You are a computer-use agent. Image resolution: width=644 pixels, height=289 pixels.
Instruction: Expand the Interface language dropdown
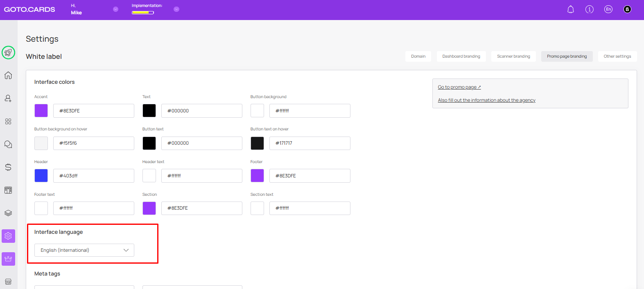(84, 250)
